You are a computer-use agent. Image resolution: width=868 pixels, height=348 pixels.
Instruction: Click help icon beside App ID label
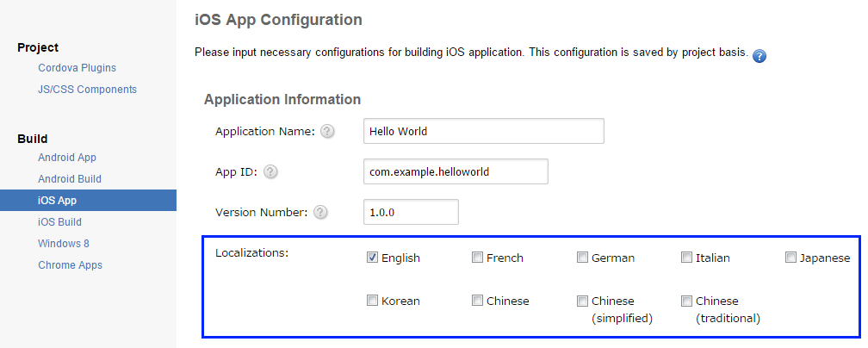[270, 171]
